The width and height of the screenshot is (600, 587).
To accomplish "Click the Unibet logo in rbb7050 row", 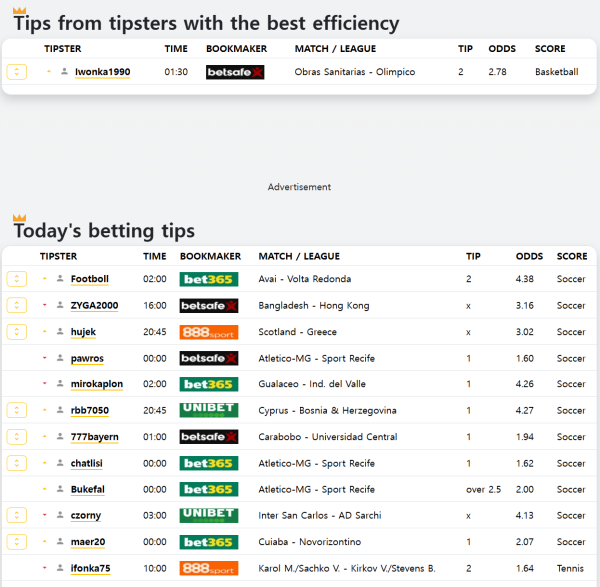I will [208, 410].
